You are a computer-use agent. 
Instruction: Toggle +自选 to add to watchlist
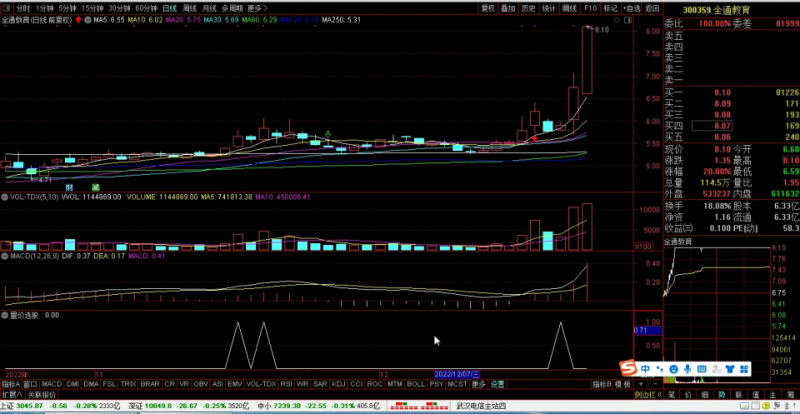(x=631, y=7)
